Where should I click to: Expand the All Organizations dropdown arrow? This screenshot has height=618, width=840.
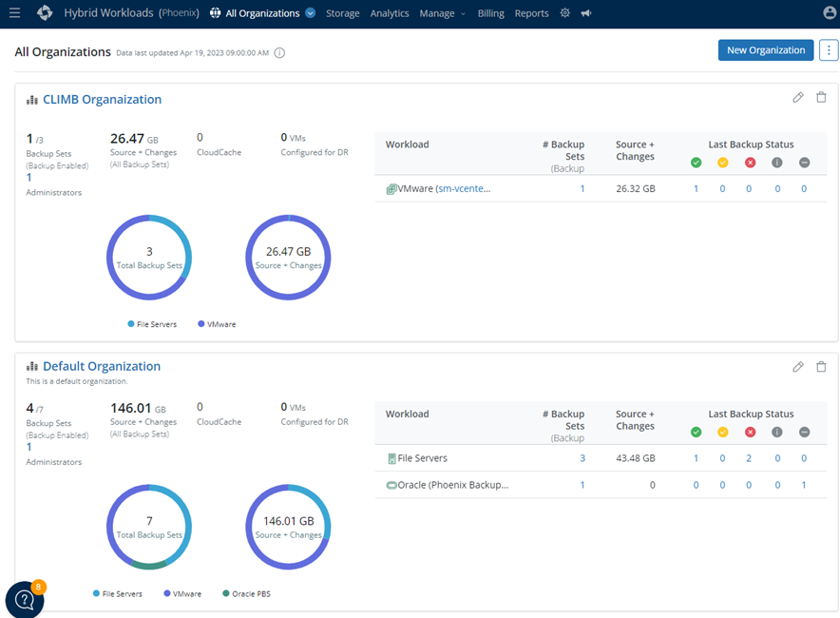click(310, 13)
